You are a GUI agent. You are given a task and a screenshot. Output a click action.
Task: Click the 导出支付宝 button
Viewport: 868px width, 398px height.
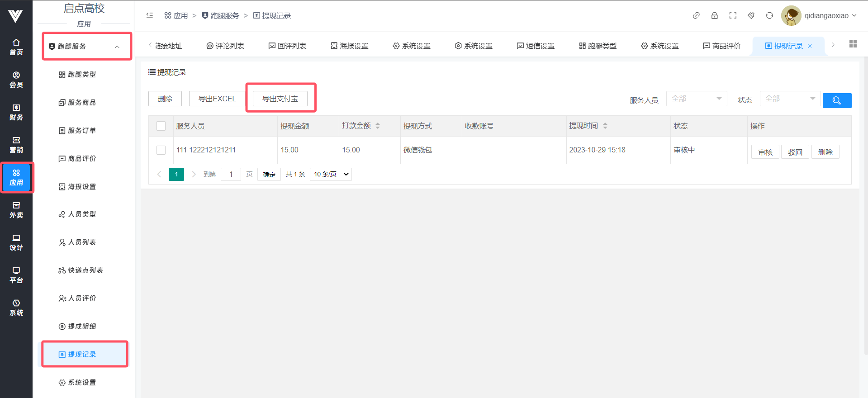point(280,99)
